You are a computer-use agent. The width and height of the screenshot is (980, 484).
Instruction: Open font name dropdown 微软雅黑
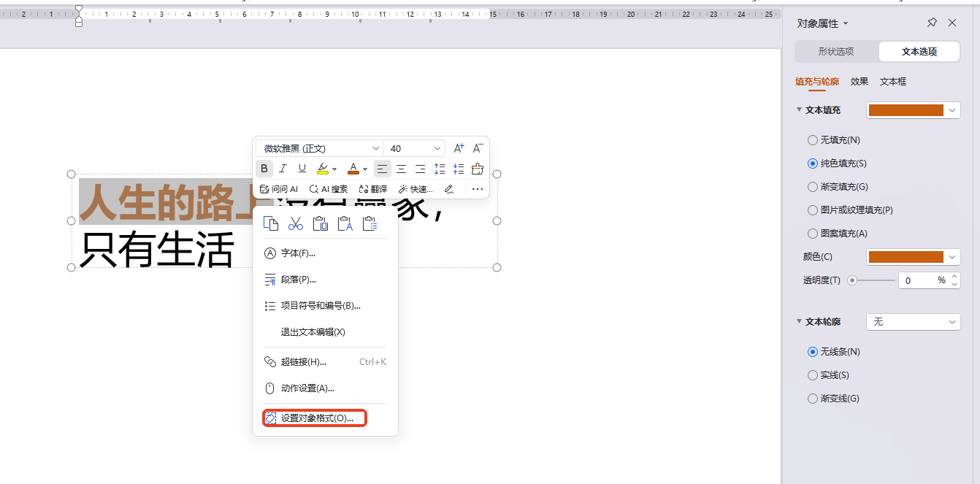point(319,148)
